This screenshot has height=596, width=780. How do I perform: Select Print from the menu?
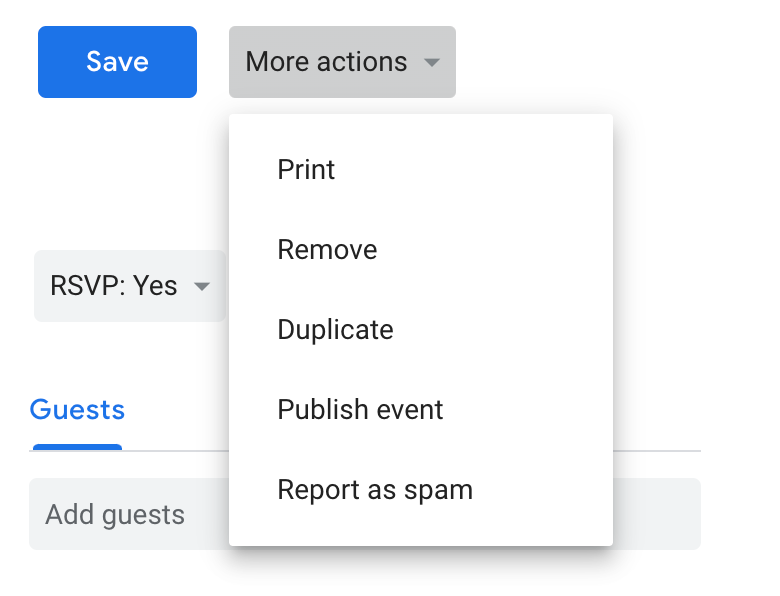[306, 170]
